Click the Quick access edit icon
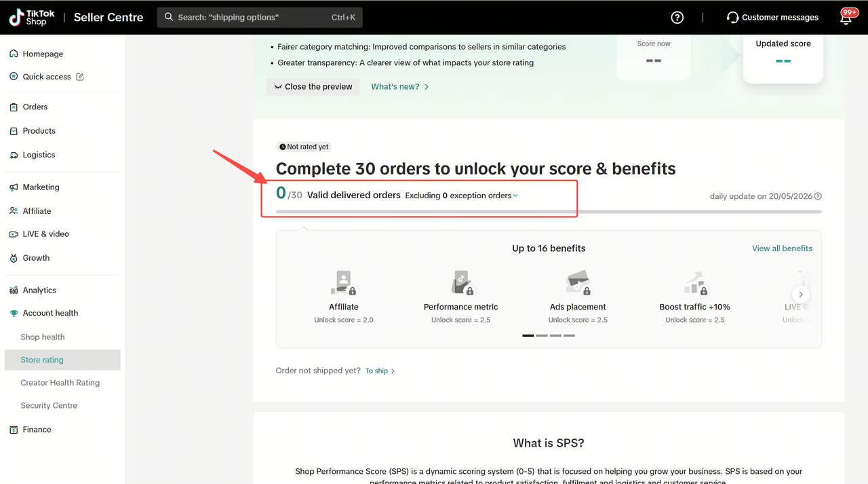Image resolution: width=868 pixels, height=484 pixels. (x=80, y=77)
